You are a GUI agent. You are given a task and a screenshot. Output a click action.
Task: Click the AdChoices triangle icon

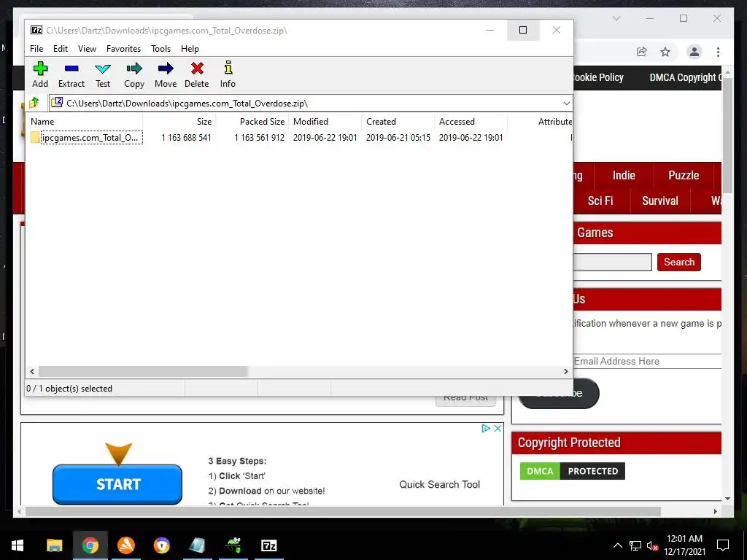(x=486, y=428)
